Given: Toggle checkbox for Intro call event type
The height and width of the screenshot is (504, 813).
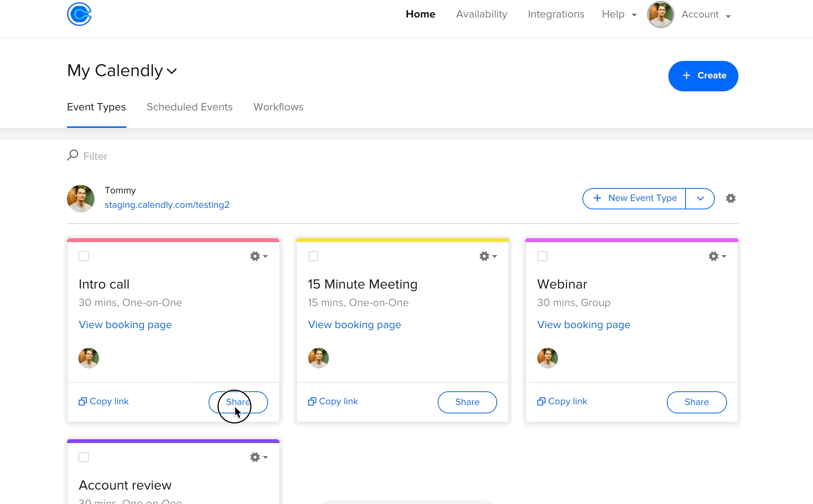Looking at the screenshot, I should pos(84,255).
